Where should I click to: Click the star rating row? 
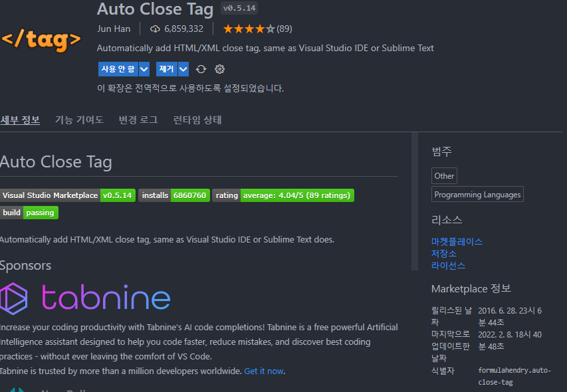pos(249,29)
